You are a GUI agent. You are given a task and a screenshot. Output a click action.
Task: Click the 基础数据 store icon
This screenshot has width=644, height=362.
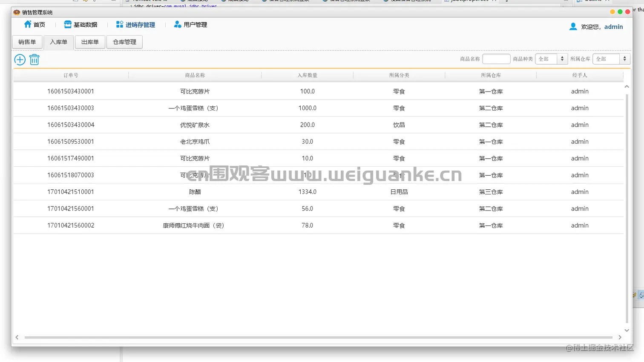(x=68, y=24)
